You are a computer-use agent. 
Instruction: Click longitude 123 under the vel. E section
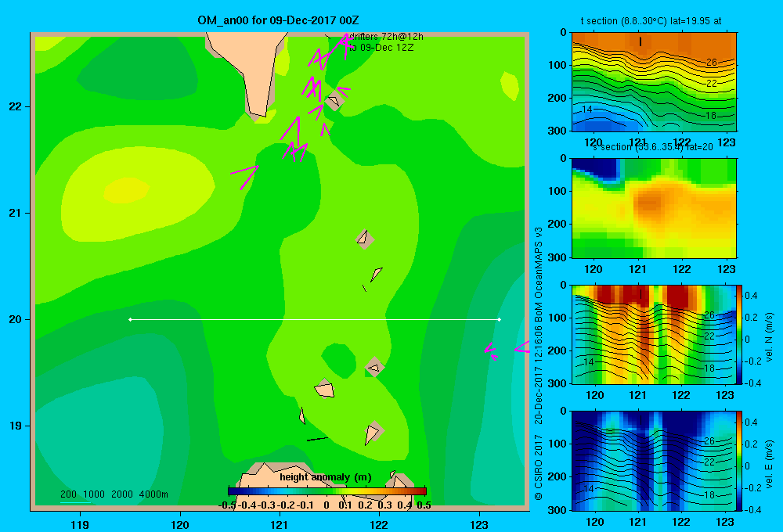click(725, 522)
